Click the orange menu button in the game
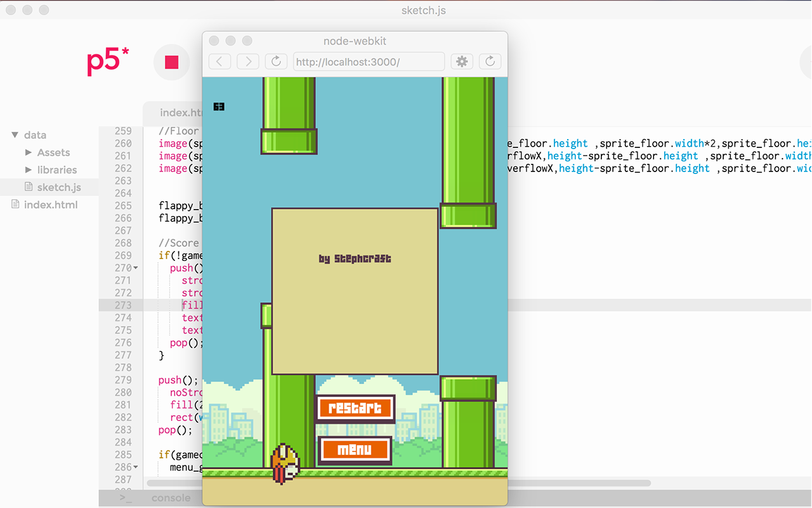Screen dimensions: 812x508 [355, 450]
